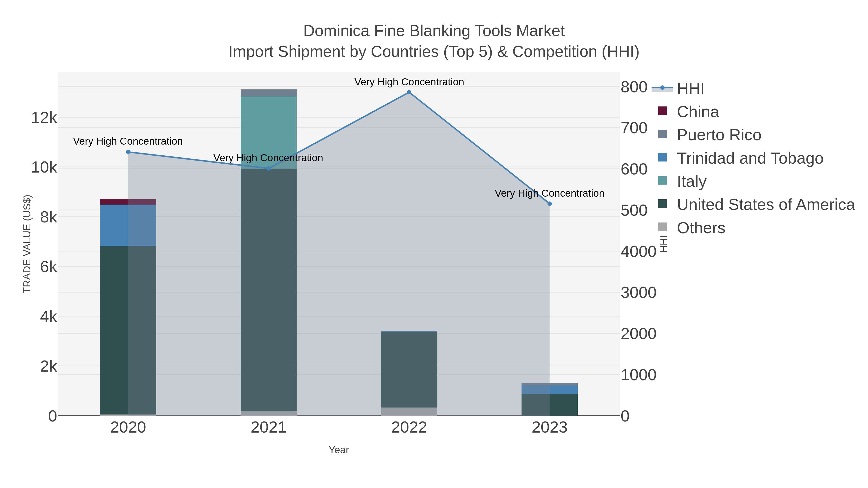The image size is (868, 488).
Task: Click the 2023 Very High Concentration annotation
Action: 549,193
